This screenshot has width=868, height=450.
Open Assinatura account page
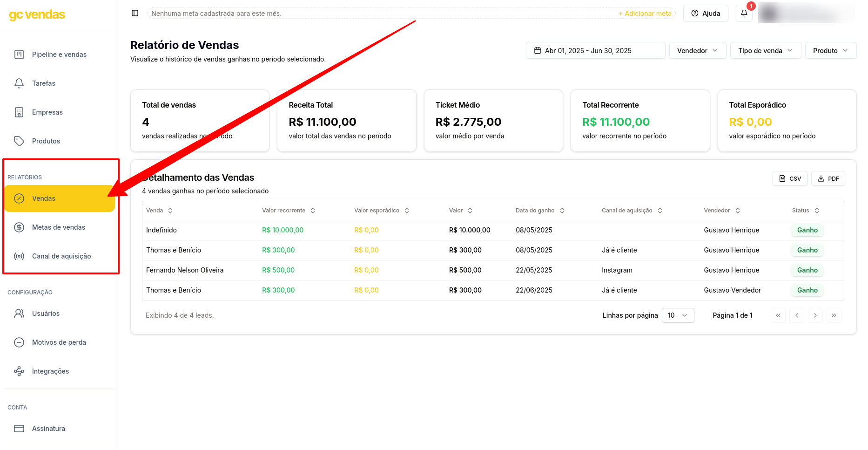click(60, 429)
